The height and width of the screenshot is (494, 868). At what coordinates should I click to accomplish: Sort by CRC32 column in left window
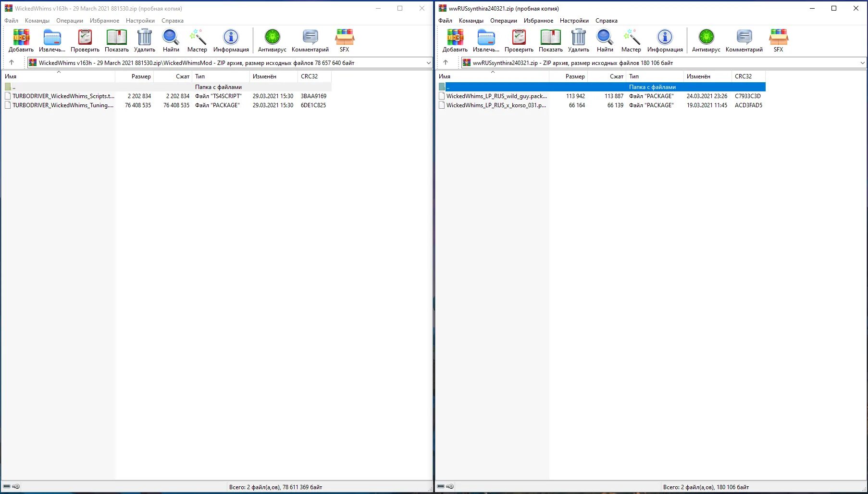(x=315, y=76)
